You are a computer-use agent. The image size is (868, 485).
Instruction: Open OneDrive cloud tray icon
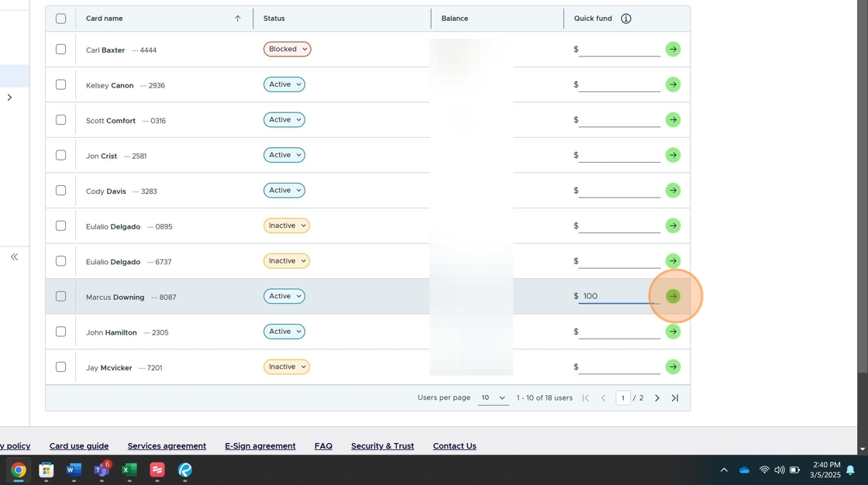pyautogui.click(x=744, y=470)
